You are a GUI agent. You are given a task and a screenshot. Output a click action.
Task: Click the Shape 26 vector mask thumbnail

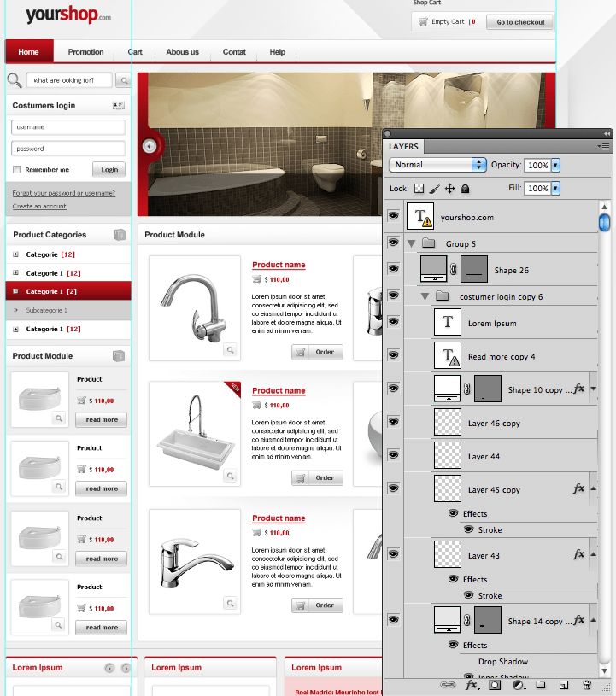click(x=474, y=269)
